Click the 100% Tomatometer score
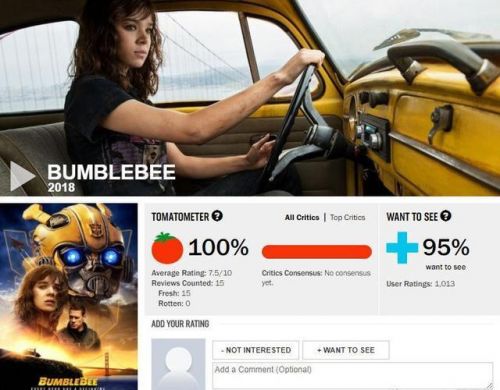 218,247
